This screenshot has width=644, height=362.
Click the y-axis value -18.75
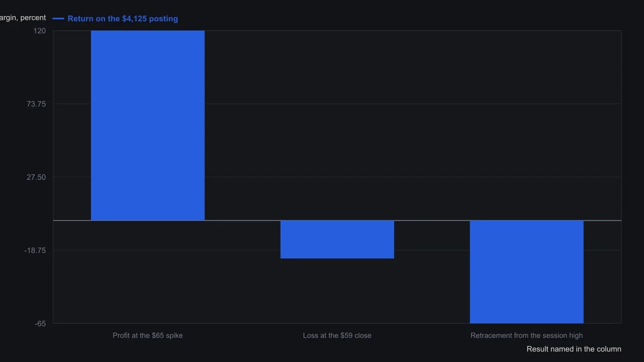pyautogui.click(x=35, y=251)
